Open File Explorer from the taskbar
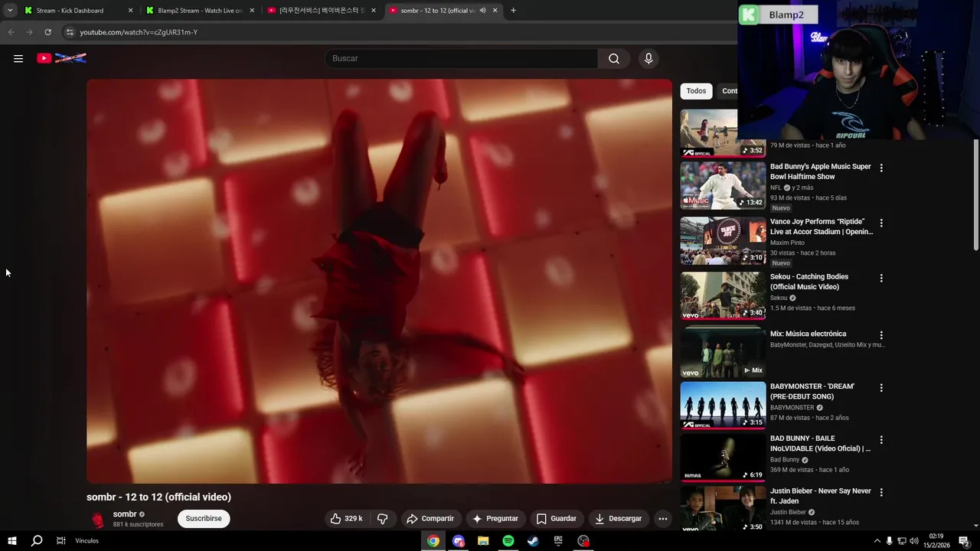This screenshot has height=551, width=980. coord(483,540)
